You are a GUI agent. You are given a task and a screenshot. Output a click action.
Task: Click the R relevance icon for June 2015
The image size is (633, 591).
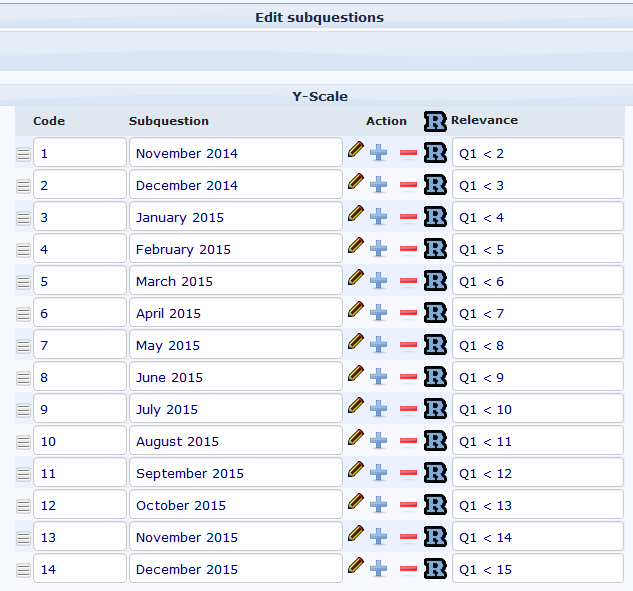click(435, 377)
